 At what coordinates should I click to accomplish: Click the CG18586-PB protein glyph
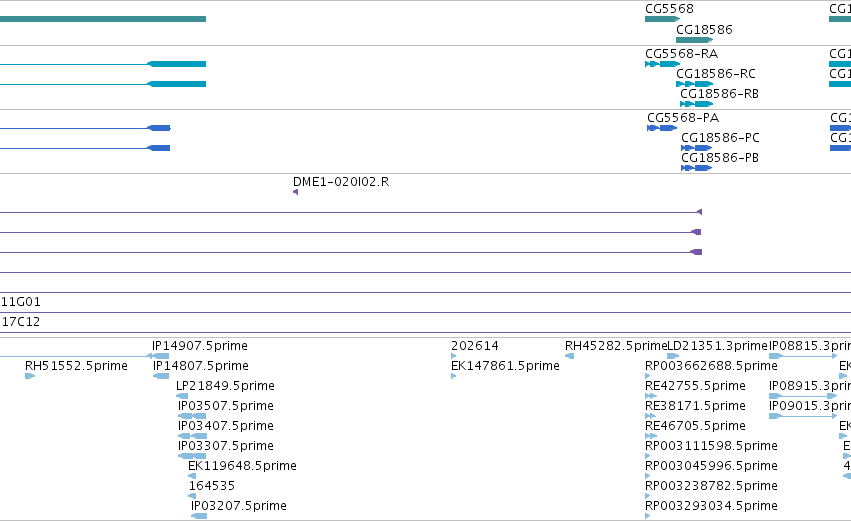696,168
